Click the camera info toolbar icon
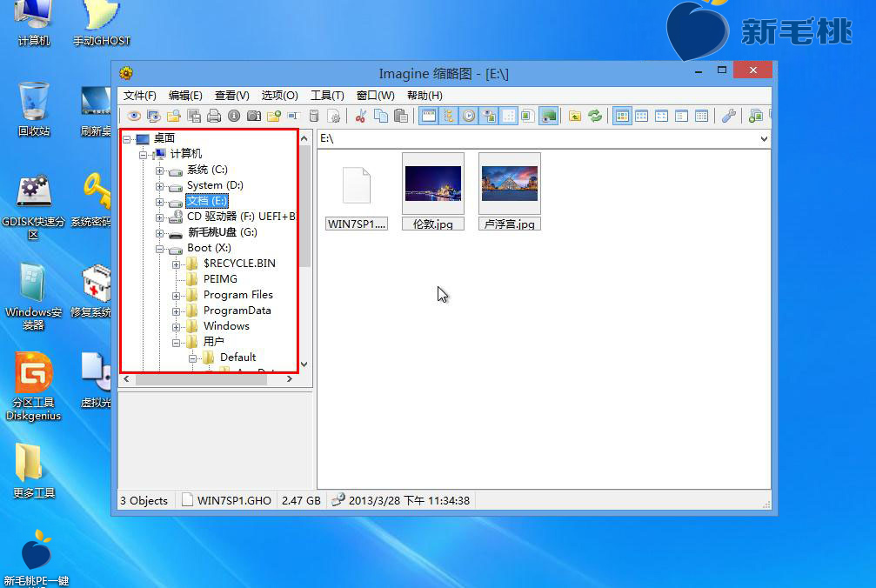This screenshot has width=876, height=588. [254, 117]
